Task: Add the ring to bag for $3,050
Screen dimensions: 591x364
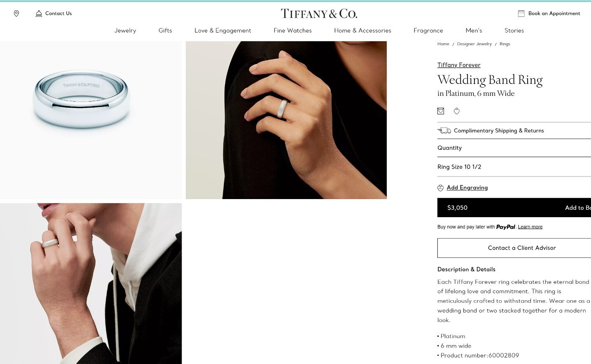Action: point(514,208)
